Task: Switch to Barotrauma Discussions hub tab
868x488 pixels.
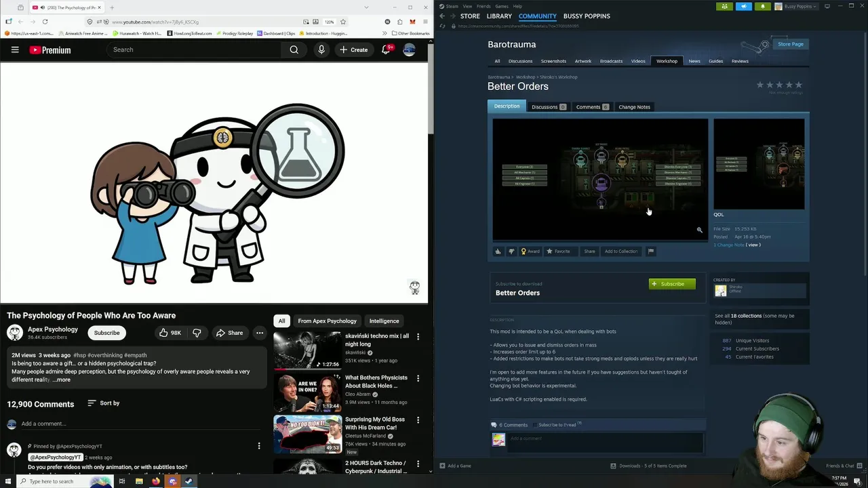Action: coord(520,61)
